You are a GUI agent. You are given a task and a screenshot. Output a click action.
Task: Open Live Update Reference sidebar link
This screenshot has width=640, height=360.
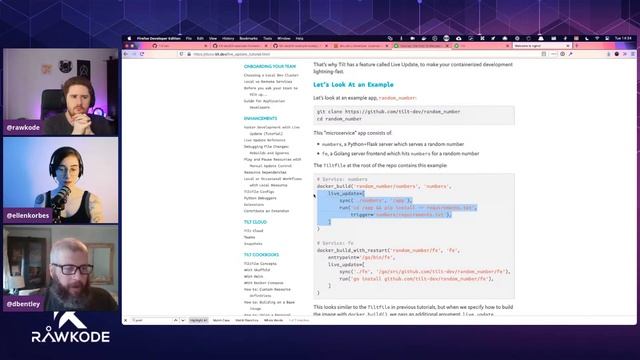pyautogui.click(x=264, y=140)
